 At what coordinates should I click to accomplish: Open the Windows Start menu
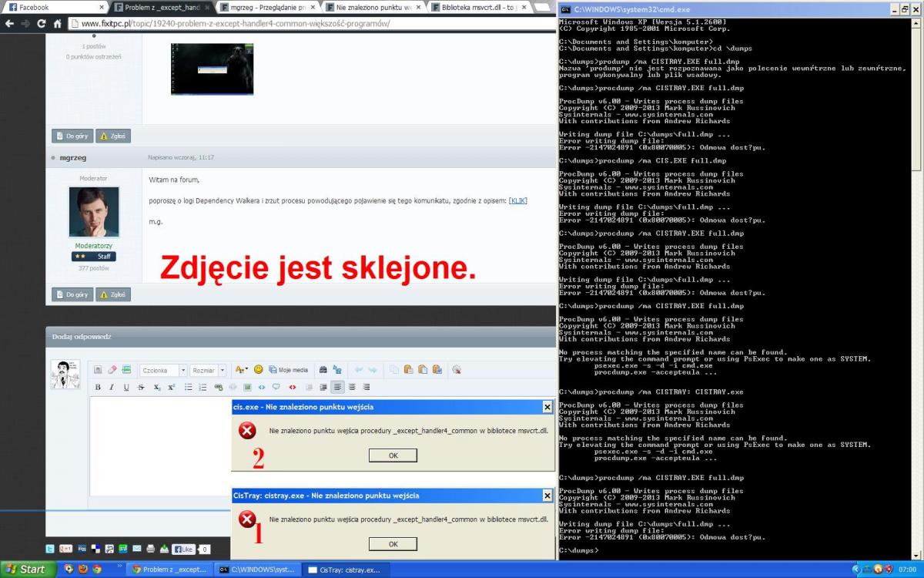pyautogui.click(x=28, y=570)
